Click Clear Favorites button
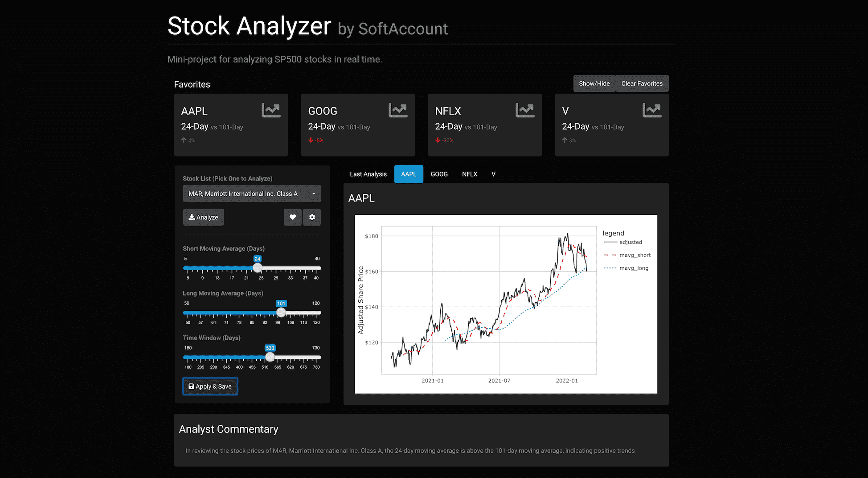Viewport: 868px width, 478px height. [x=642, y=83]
